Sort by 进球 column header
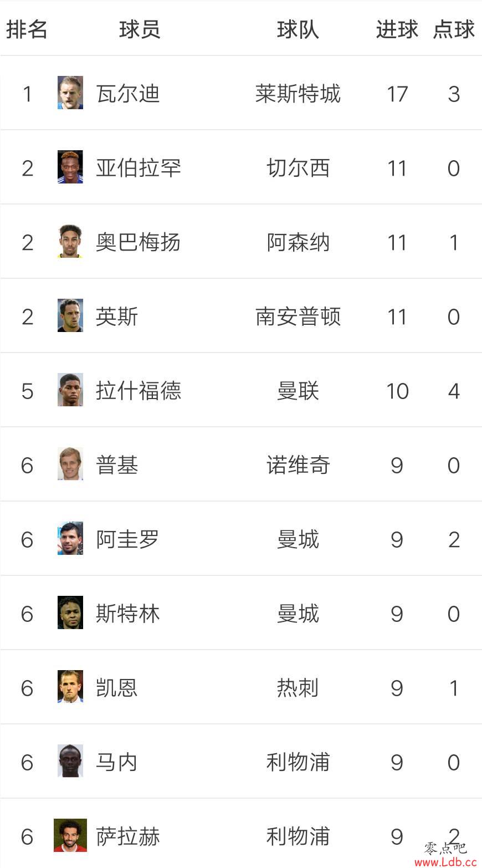Viewport: 482px width, 868px height. (397, 29)
